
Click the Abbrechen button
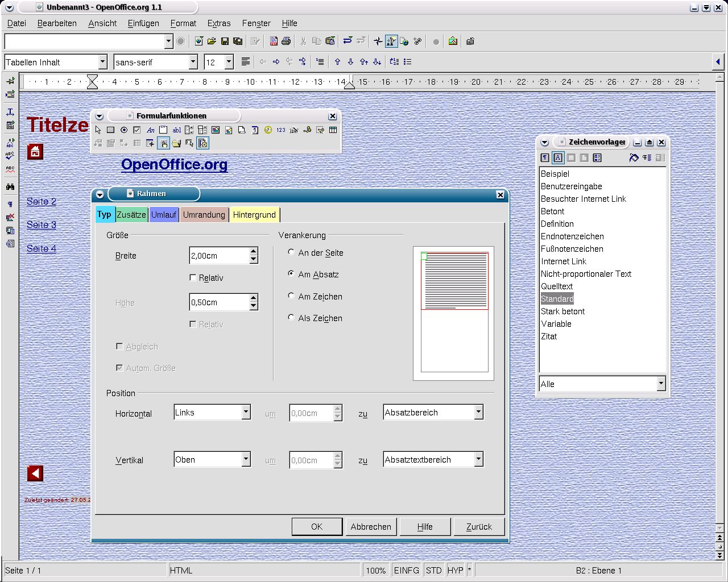[371, 527]
